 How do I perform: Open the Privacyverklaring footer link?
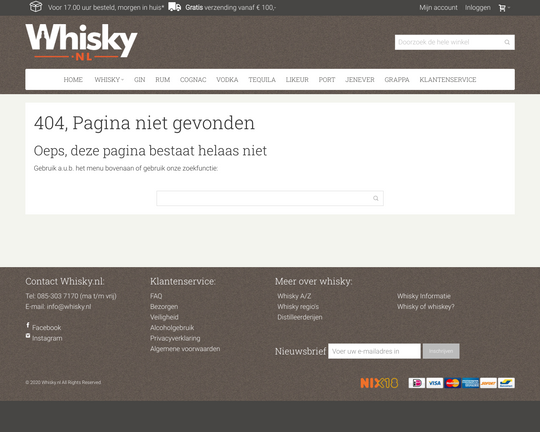tap(175, 338)
